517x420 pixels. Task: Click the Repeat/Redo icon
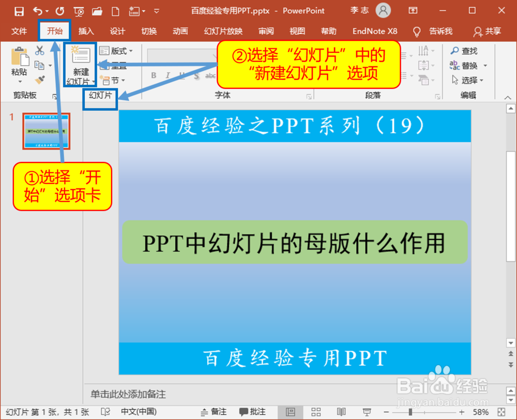(60, 11)
